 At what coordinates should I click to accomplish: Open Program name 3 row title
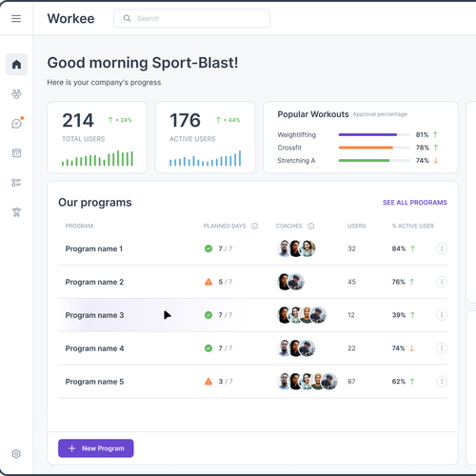pos(94,315)
